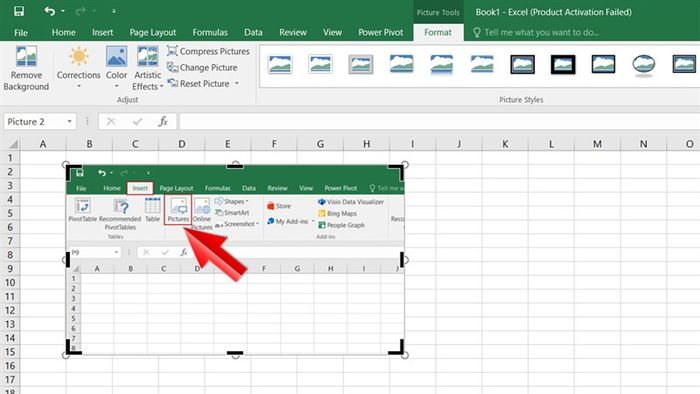Screen dimensions: 700x394
Task: Open the File menu
Action: tap(21, 32)
